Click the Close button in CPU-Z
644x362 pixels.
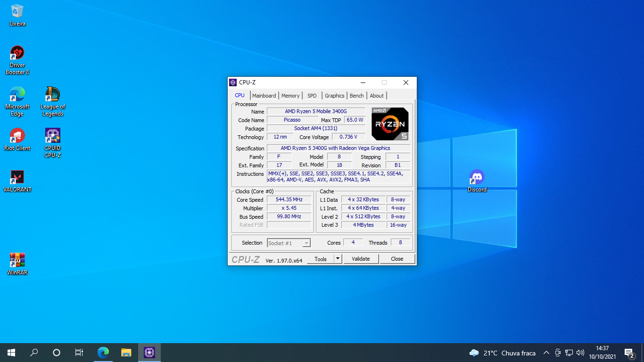tap(397, 259)
